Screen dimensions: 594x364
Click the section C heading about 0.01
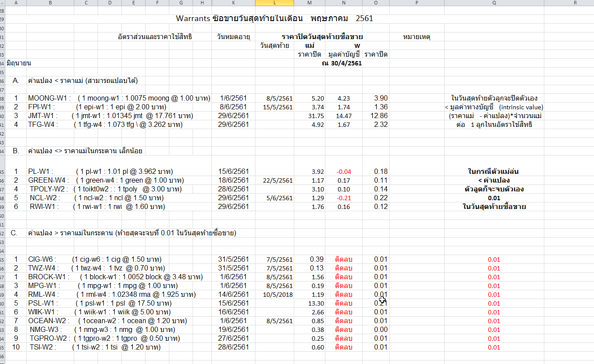[x=132, y=233]
